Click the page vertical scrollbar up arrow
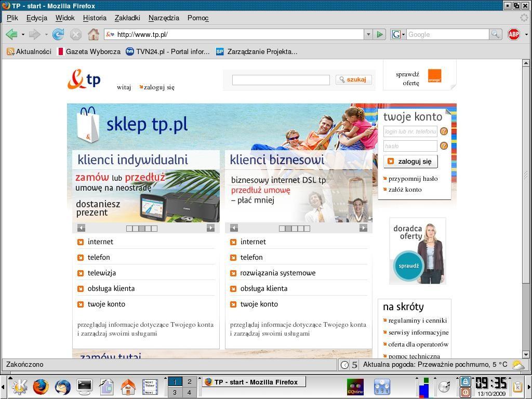 click(526, 63)
